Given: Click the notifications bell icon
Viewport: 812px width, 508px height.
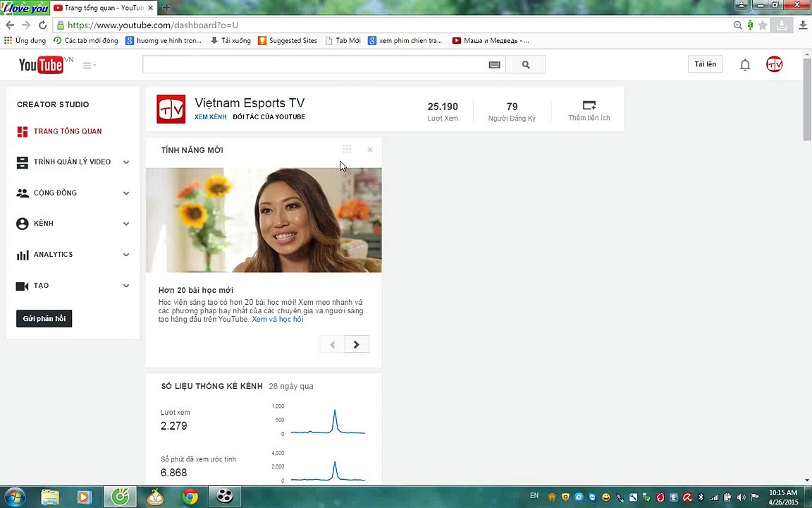Looking at the screenshot, I should click(x=744, y=65).
